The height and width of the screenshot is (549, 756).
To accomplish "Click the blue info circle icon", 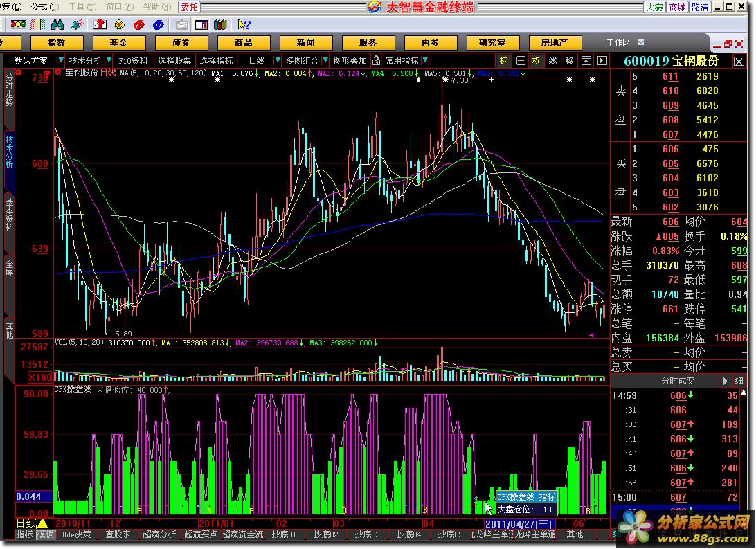I will (158, 25).
